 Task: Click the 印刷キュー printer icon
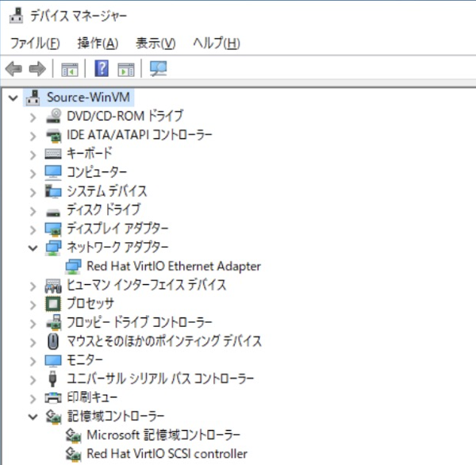pos(53,398)
